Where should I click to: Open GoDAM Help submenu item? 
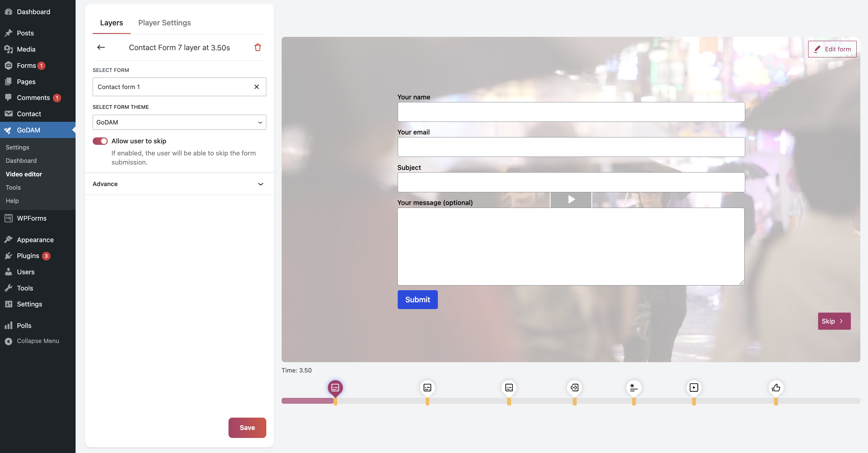(12, 201)
